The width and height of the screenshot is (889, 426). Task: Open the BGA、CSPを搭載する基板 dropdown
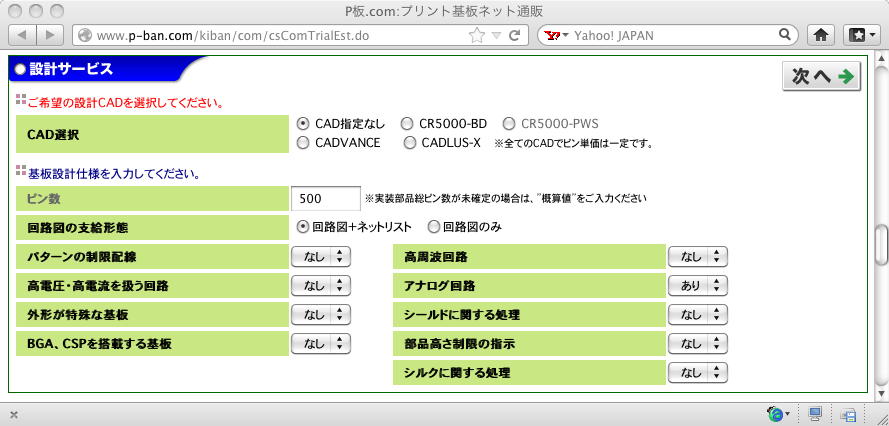pos(321,344)
